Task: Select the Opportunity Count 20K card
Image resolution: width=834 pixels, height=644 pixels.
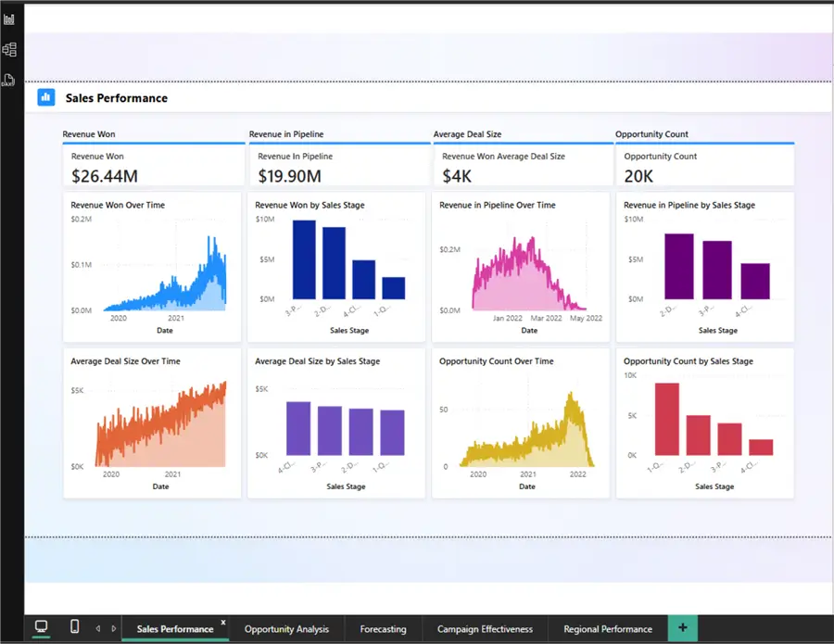Action: click(x=704, y=167)
